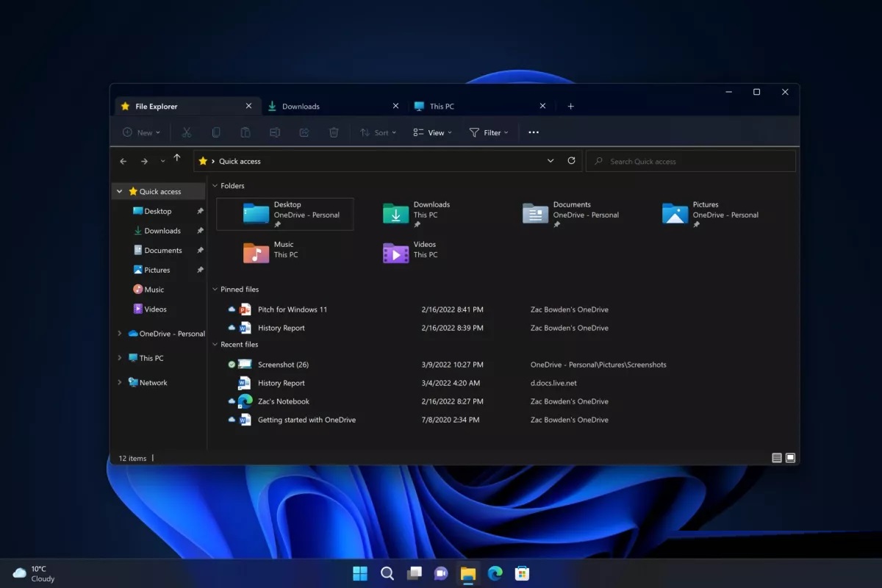
Task: Open Task View on the taskbar
Action: 415,573
